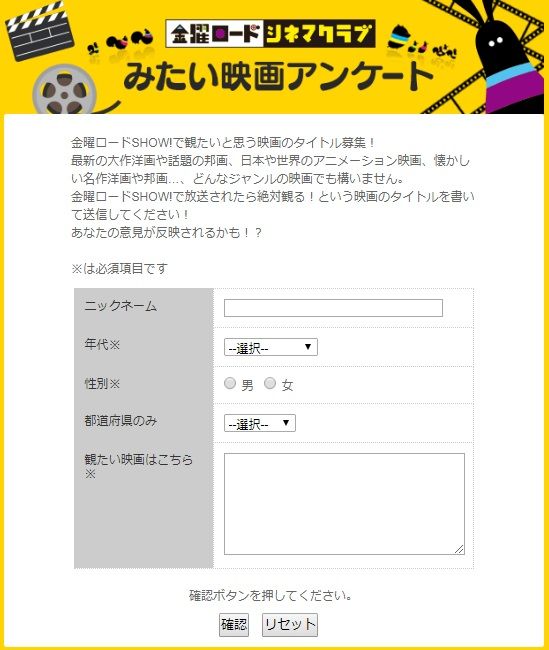Click the リセット button
The width and height of the screenshot is (549, 650).
[290, 625]
